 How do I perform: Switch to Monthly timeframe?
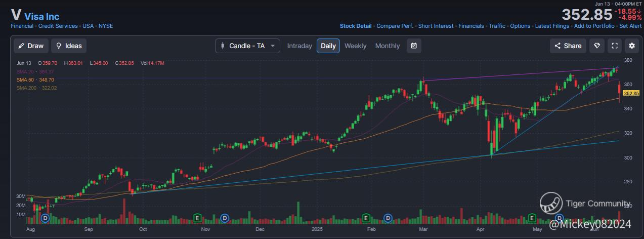[x=388, y=46]
